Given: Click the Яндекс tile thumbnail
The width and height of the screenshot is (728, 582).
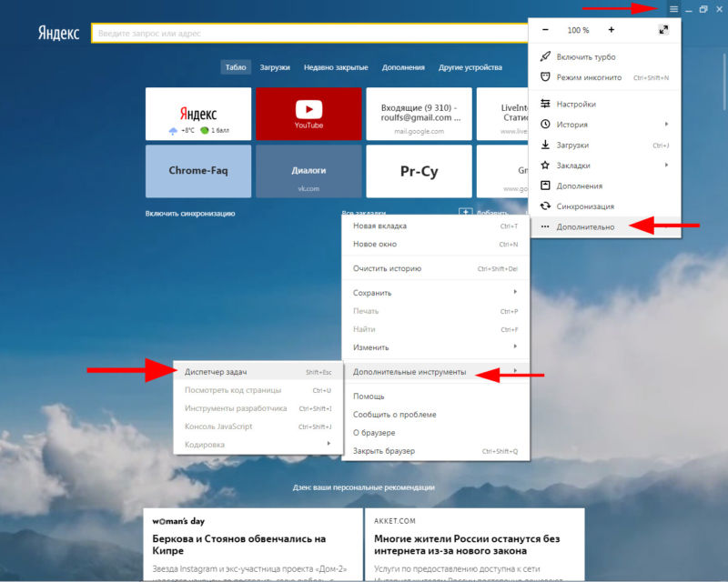Looking at the screenshot, I should 198,114.
